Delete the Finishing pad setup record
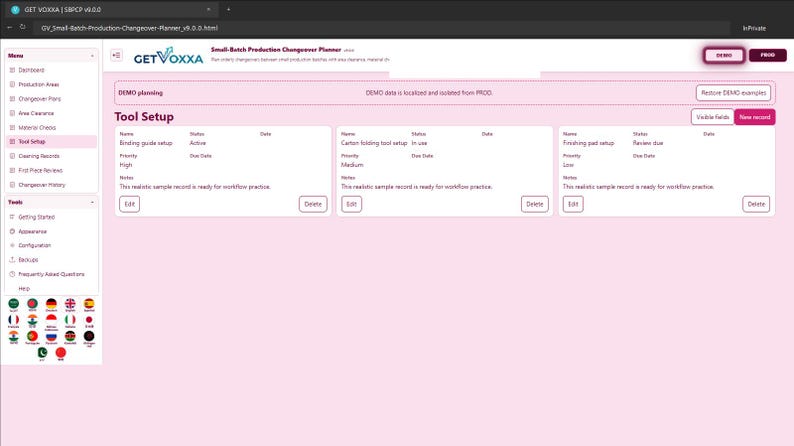 [756, 204]
